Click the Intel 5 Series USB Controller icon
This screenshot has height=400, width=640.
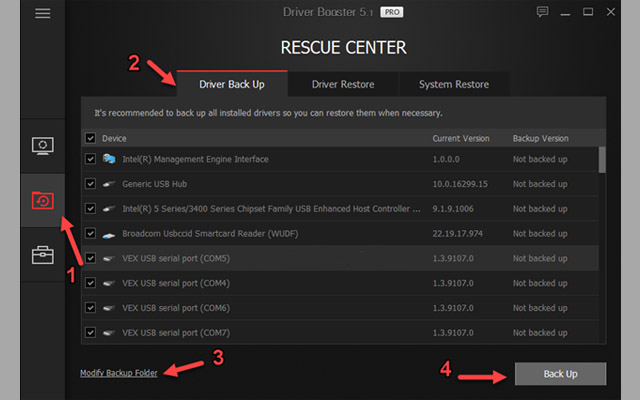click(x=109, y=209)
